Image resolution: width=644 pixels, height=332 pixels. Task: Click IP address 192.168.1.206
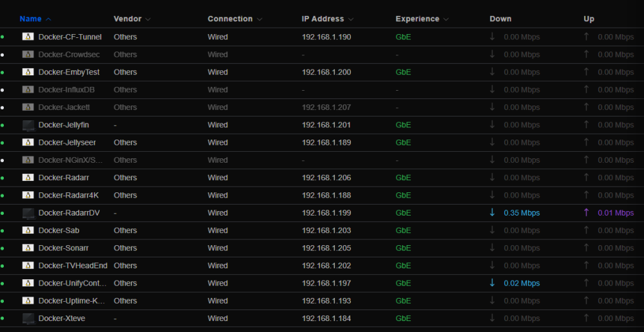tap(326, 178)
